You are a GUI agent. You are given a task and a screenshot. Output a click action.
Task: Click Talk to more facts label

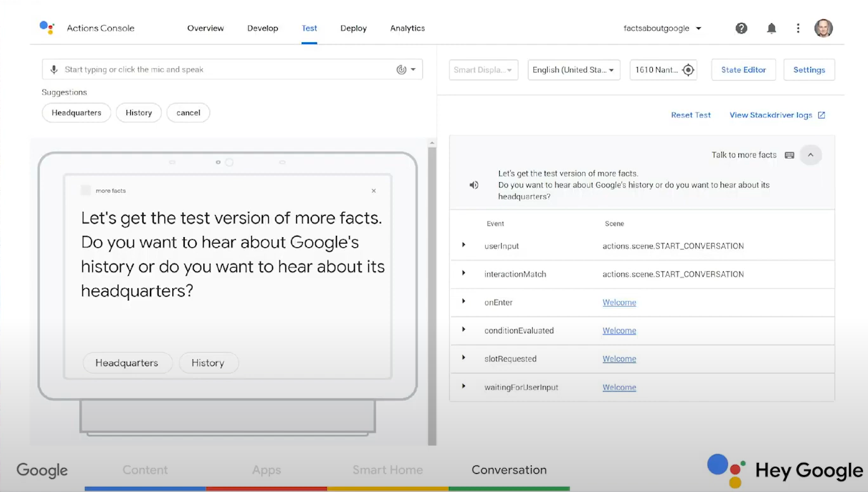click(744, 155)
